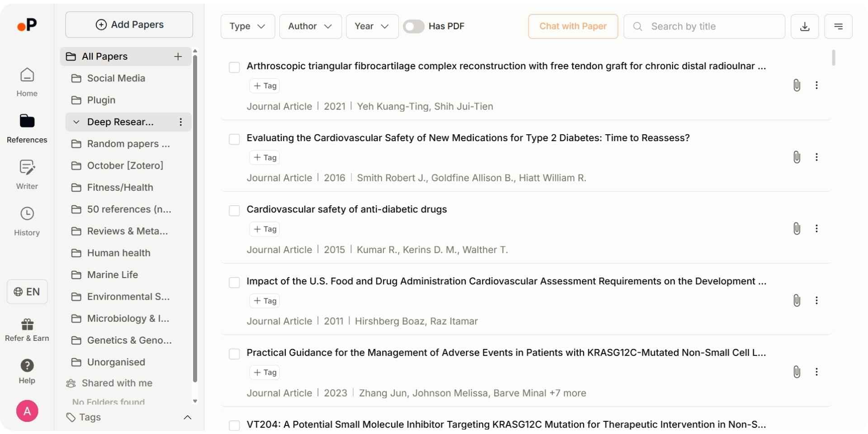
Task: Open the Writer tool
Action: (x=27, y=174)
